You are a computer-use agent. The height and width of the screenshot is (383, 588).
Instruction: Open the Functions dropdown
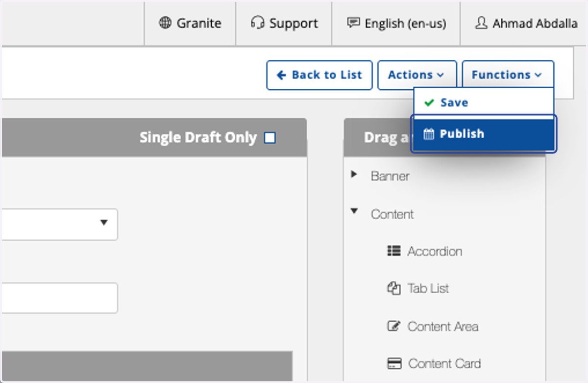508,75
